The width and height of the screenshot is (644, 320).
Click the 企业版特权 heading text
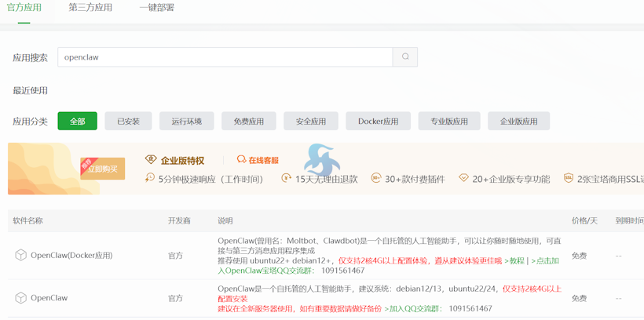(182, 161)
